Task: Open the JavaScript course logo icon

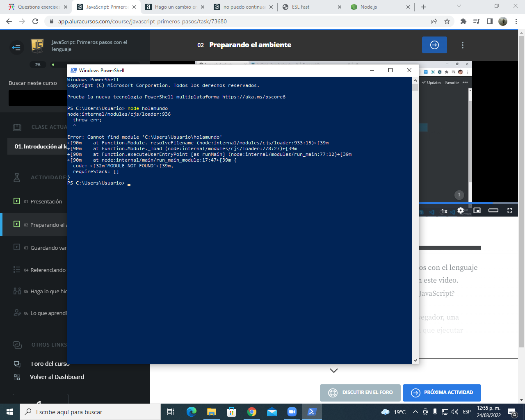Action: click(37, 46)
